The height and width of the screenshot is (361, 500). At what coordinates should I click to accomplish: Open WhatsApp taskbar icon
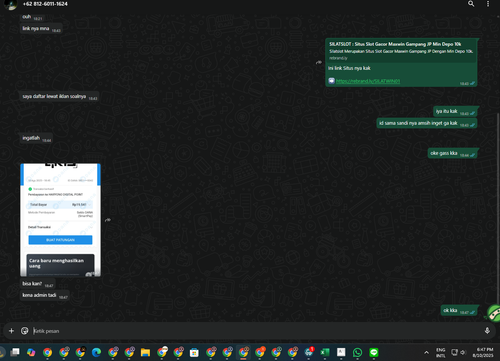(357, 352)
